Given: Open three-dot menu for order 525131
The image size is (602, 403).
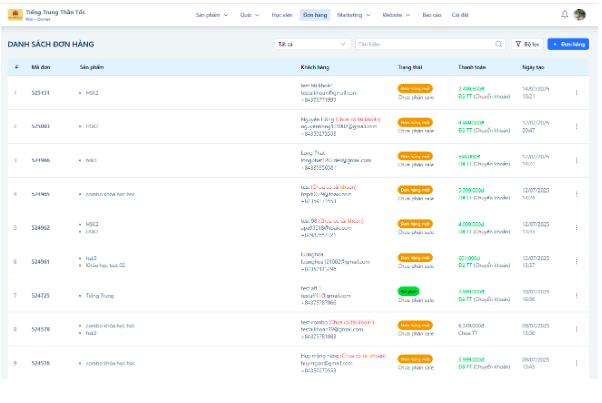Looking at the screenshot, I should point(576,93).
